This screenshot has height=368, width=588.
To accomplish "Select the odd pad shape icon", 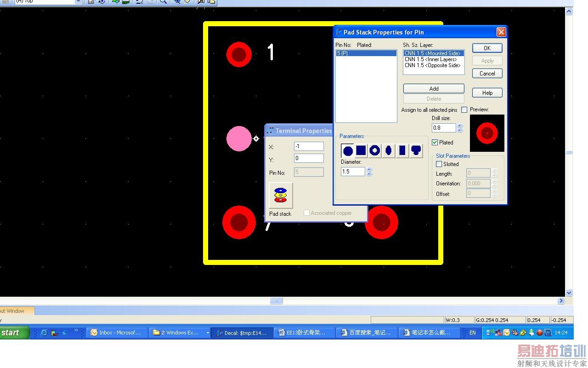I will coord(416,150).
